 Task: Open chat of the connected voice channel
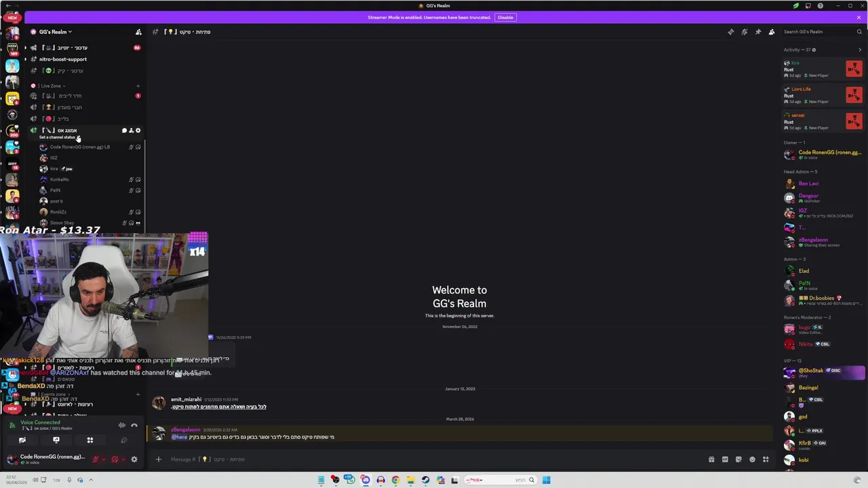(124, 130)
